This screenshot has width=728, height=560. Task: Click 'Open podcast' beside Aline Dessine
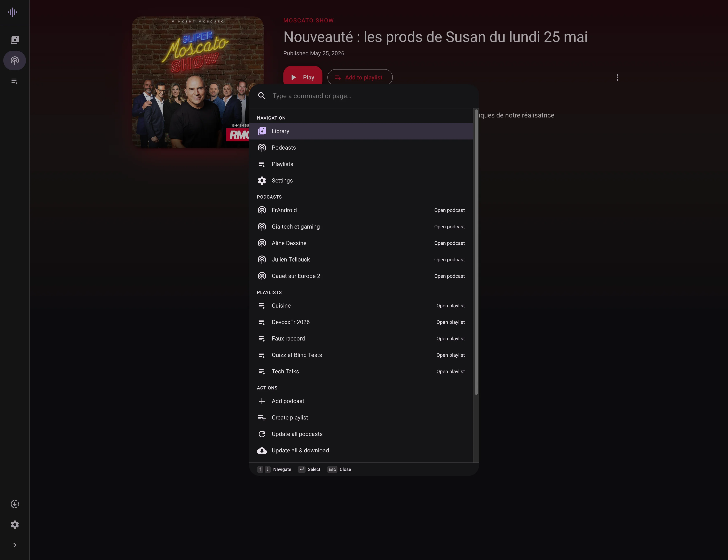tap(449, 243)
